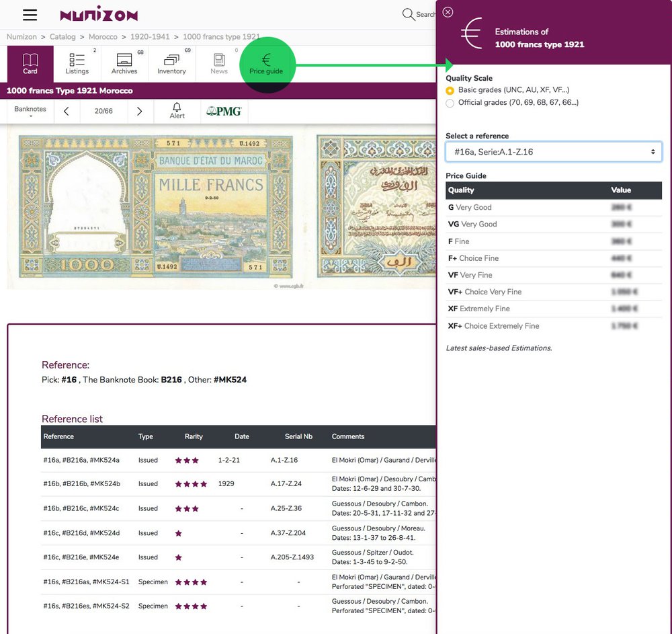Select reference row #16a, #B216a, #MK524a
Image resolution: width=672 pixels, height=634 pixels.
pos(239,461)
